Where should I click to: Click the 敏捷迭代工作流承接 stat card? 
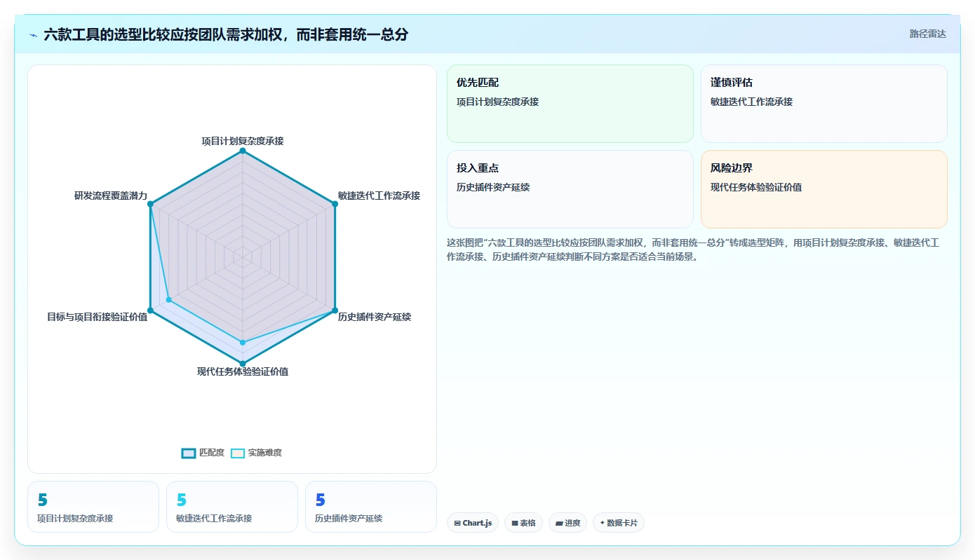(x=232, y=507)
